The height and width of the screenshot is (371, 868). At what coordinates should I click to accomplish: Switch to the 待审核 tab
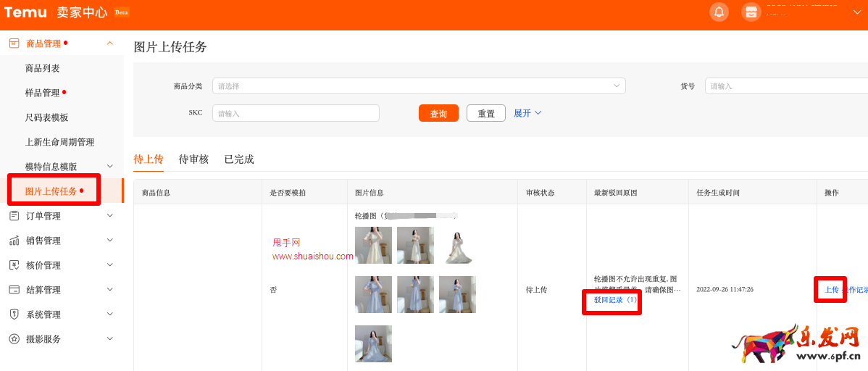pyautogui.click(x=193, y=159)
